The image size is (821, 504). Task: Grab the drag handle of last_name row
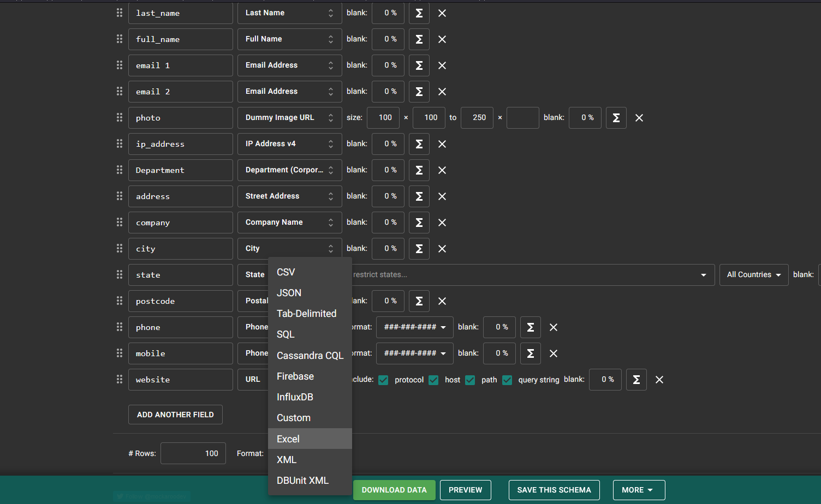(x=120, y=13)
